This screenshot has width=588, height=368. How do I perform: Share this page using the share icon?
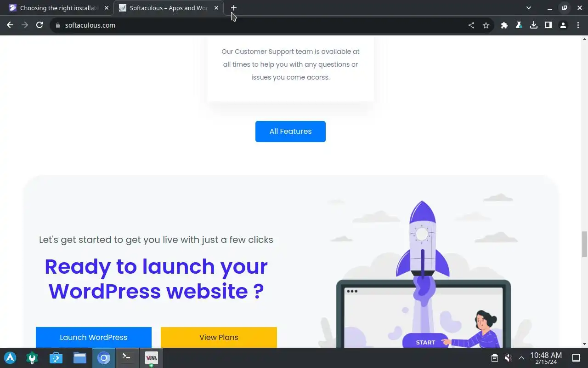(x=471, y=25)
